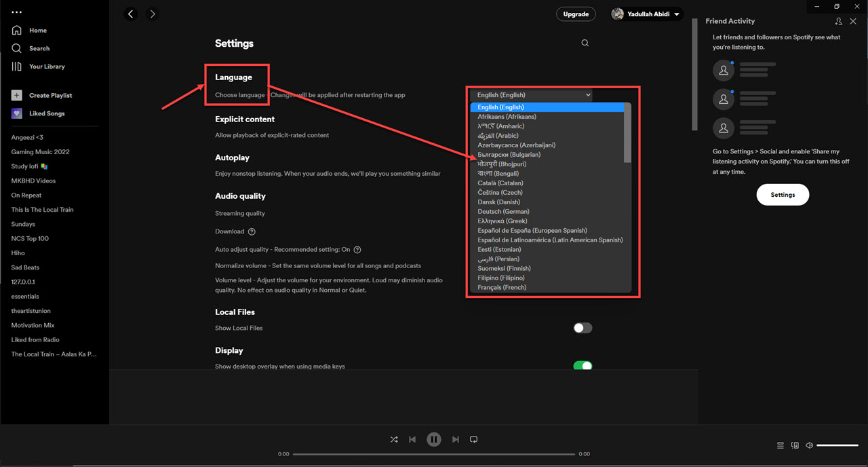Open the play queue

tap(780, 445)
